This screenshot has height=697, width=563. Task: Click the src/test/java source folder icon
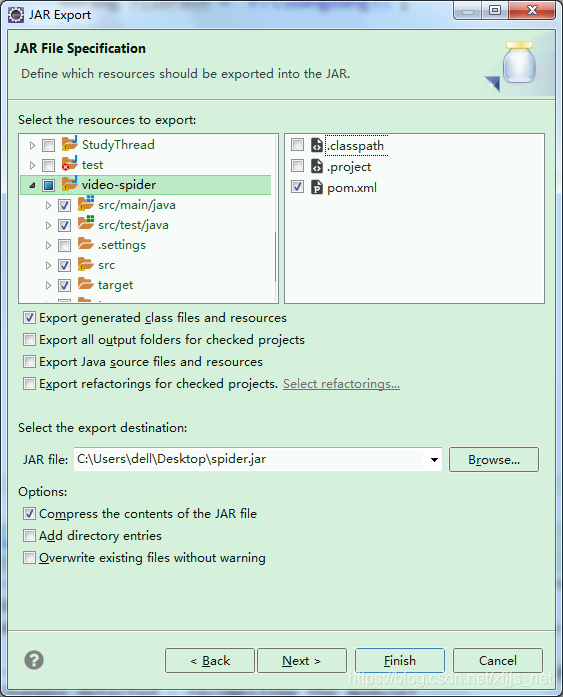[x=86, y=224]
